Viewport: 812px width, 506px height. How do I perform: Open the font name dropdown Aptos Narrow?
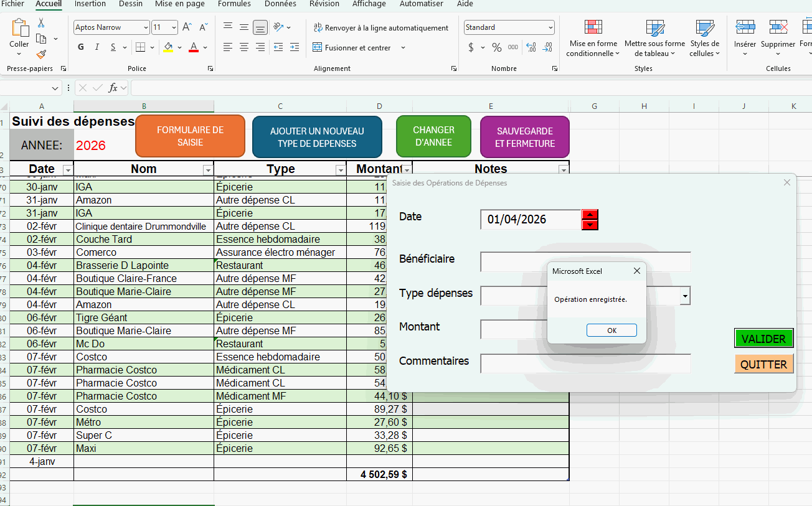click(146, 27)
